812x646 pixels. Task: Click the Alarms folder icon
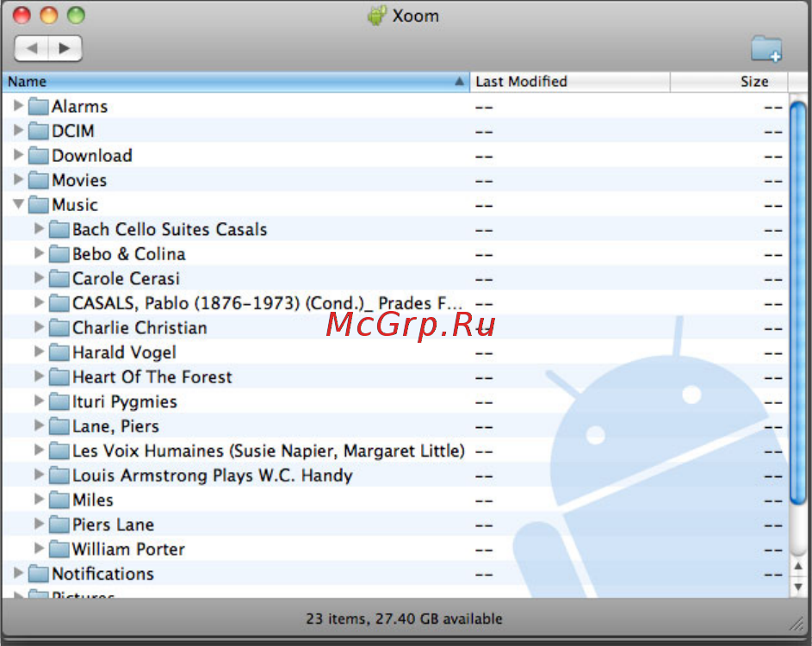(39, 106)
